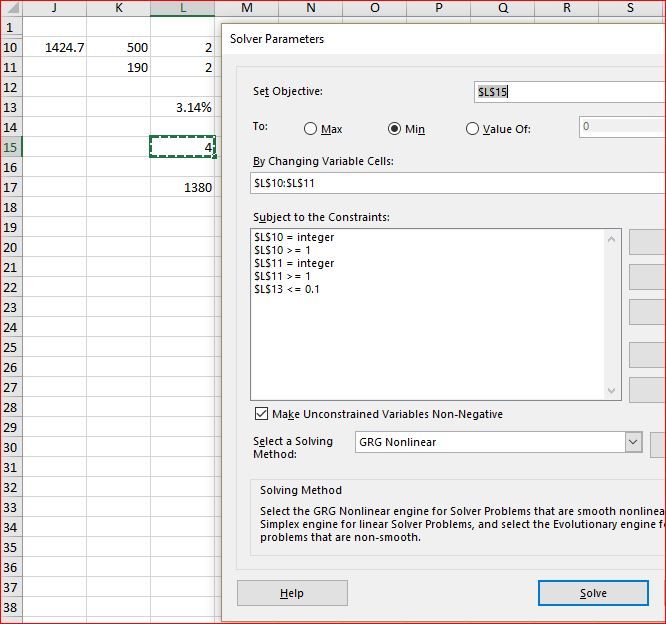Select cell L11 containing 2
Image resolution: width=666 pixels, height=624 pixels.
click(183, 67)
